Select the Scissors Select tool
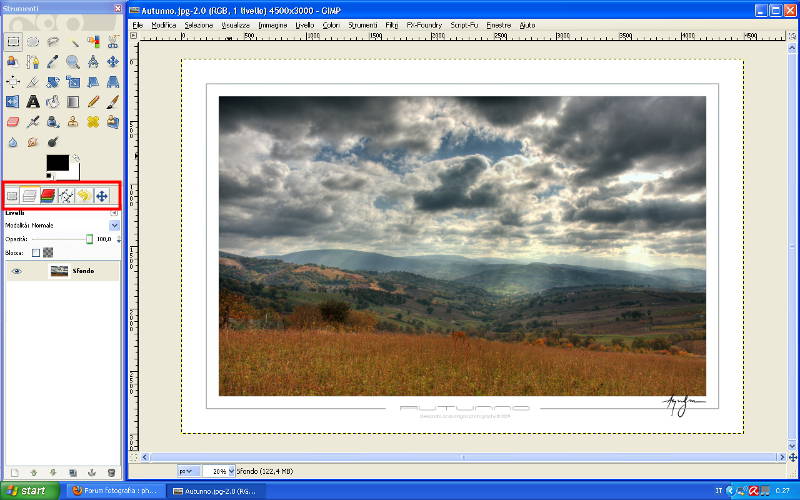Screen dimensions: 800x500 pyautogui.click(x=113, y=42)
